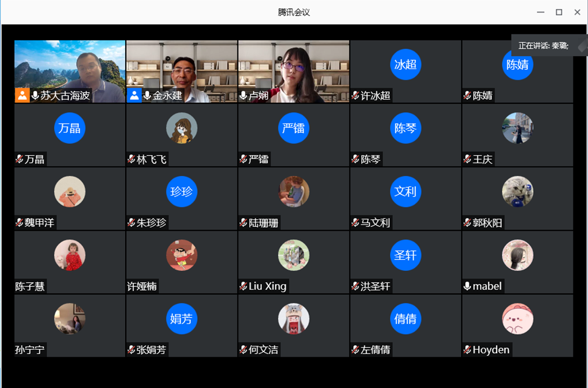
Task: Click the muted mic icon for 陆珊珊
Action: tap(243, 222)
